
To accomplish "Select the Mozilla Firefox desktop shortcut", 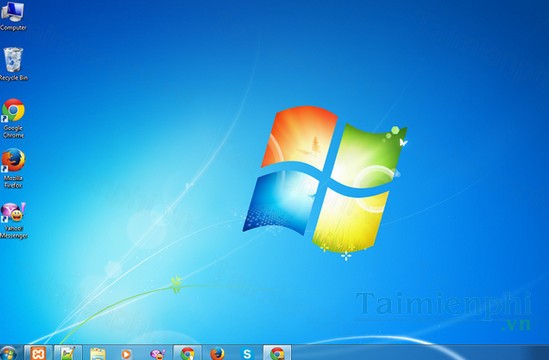I will (x=13, y=168).
